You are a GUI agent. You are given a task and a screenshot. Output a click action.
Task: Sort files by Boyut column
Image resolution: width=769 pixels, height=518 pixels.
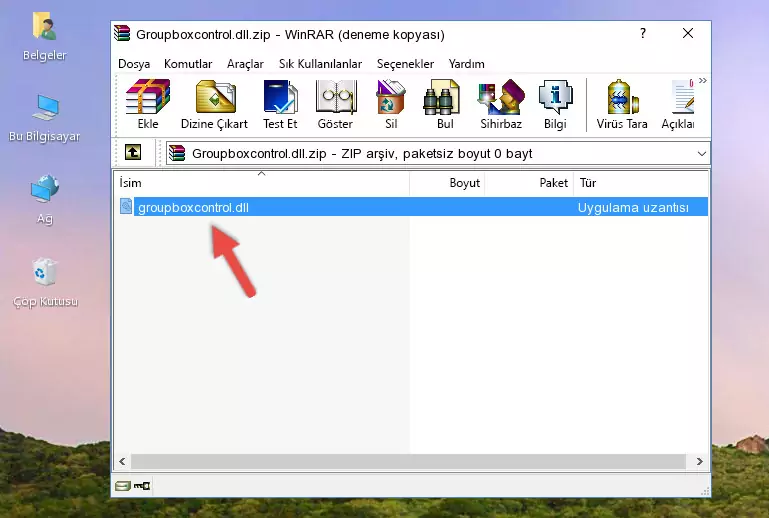[447, 183]
